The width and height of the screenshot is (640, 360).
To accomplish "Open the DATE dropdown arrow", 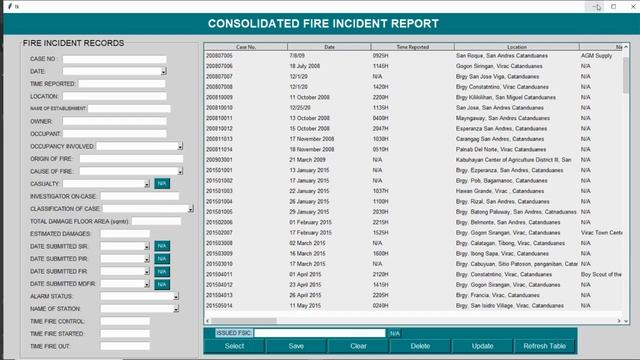I will coord(163,71).
